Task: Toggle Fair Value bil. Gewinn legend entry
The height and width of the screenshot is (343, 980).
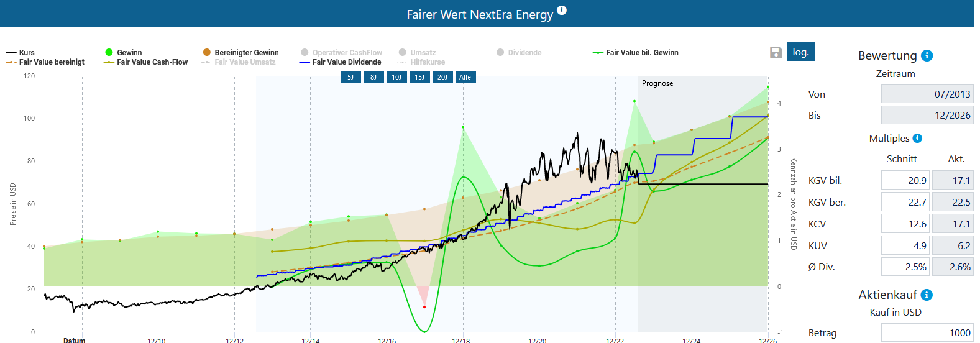Action: (x=636, y=53)
